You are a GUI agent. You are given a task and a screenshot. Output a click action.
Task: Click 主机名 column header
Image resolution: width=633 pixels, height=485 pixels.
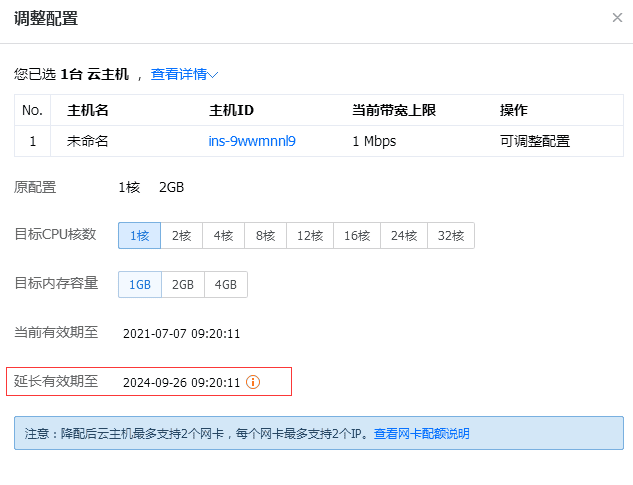pos(88,110)
